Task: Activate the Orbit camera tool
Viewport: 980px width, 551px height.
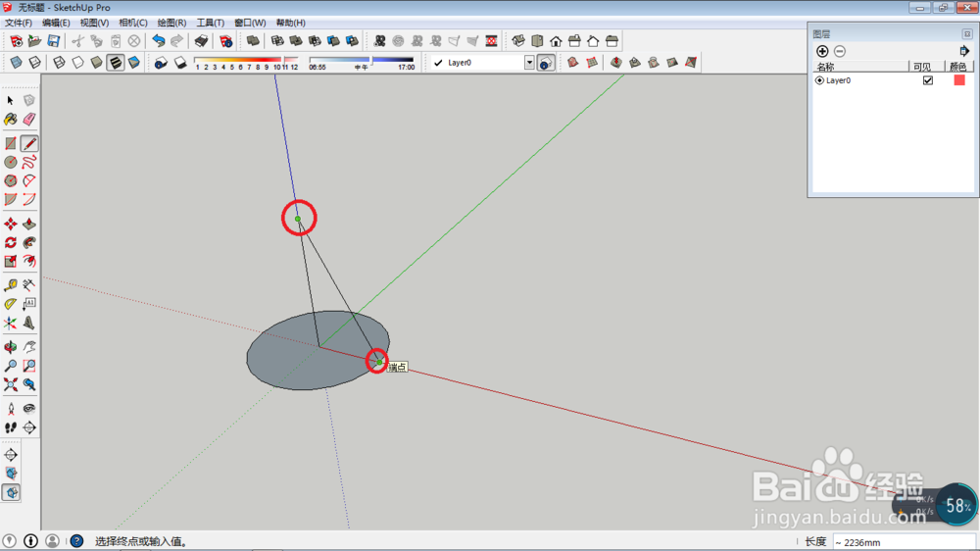Action: [x=10, y=346]
